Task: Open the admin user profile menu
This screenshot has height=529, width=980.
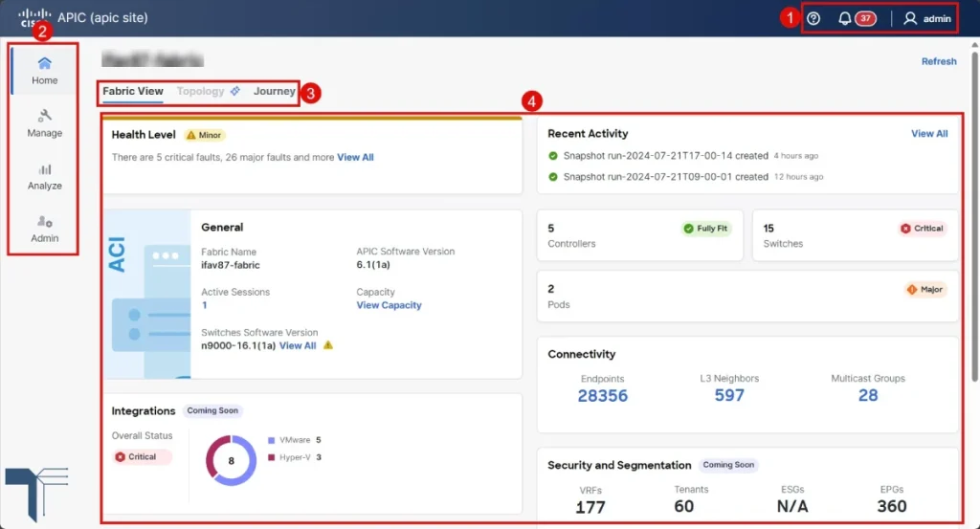Action: [927, 19]
